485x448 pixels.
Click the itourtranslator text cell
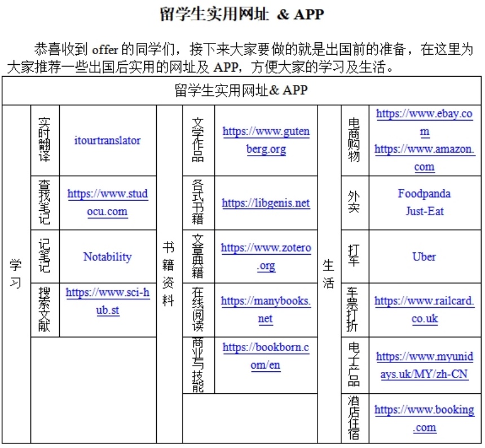point(107,140)
